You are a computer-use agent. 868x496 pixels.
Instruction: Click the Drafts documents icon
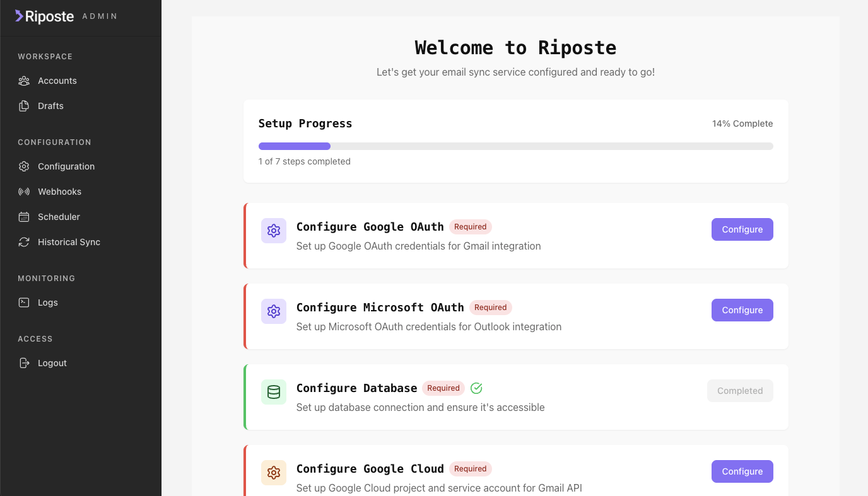[24, 106]
